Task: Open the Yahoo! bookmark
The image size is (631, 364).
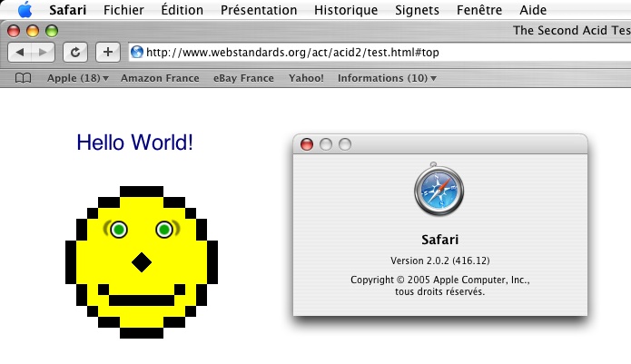Action: [306, 78]
